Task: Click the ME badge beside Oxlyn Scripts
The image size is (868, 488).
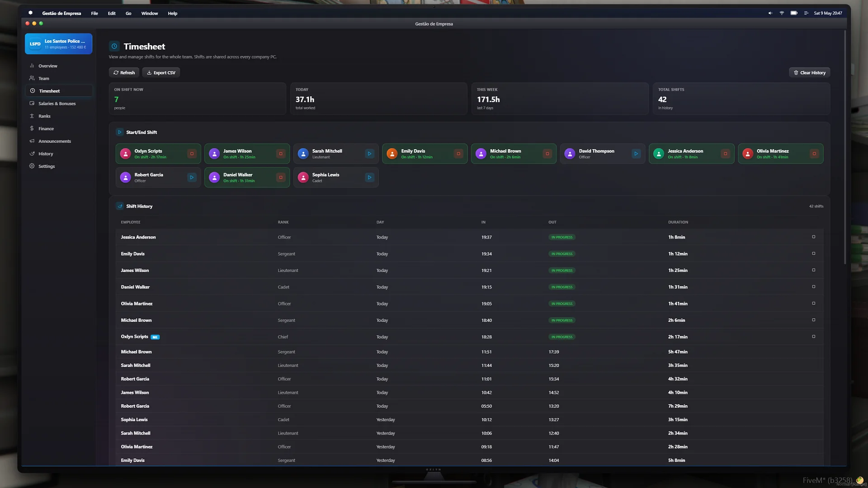Action: point(155,337)
